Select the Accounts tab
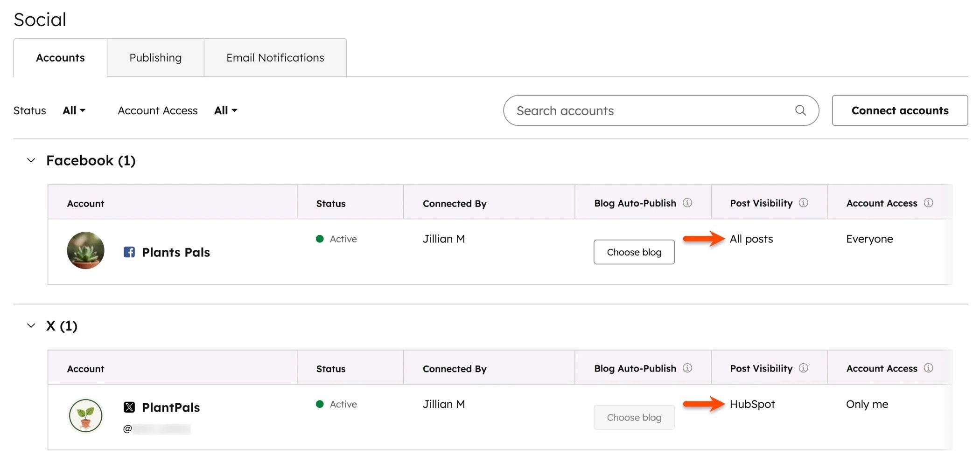Viewport: 980px width, 462px height. tap(60, 57)
